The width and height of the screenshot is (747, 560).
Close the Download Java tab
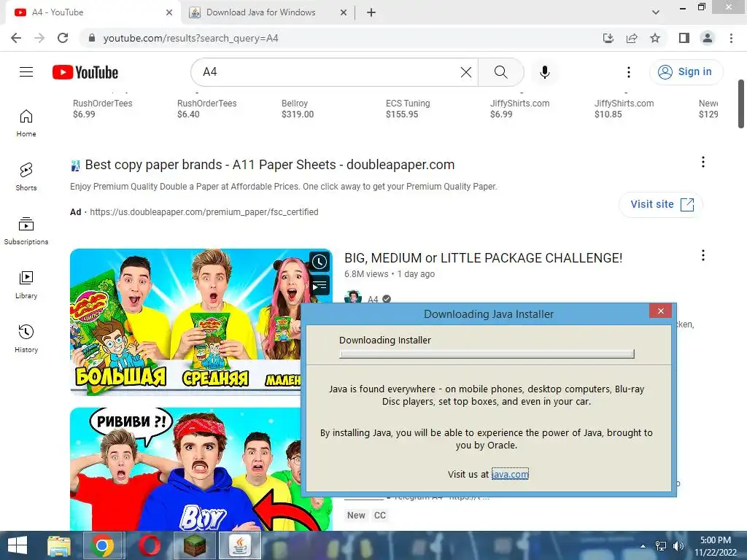click(x=344, y=12)
